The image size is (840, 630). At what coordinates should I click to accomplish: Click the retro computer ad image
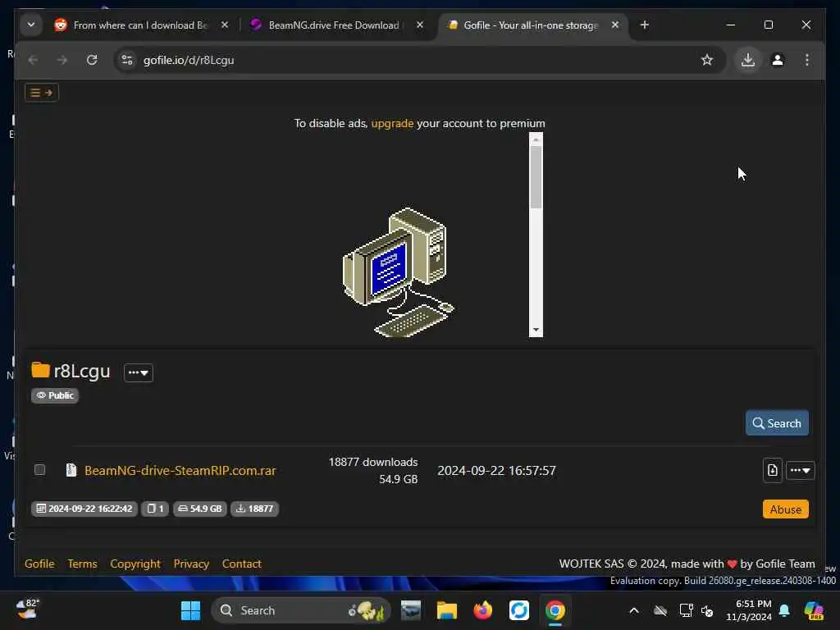pyautogui.click(x=398, y=272)
